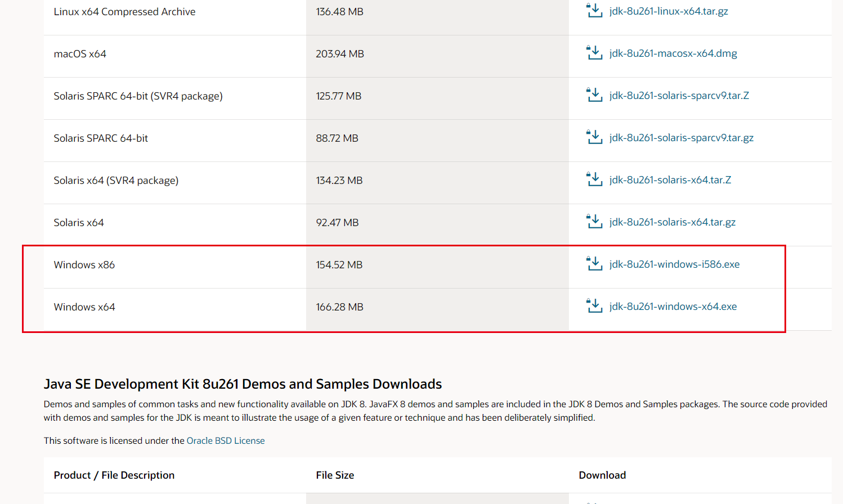This screenshot has height=504, width=843.
Task: Click the 154.52 MB file size
Action: coord(339,265)
